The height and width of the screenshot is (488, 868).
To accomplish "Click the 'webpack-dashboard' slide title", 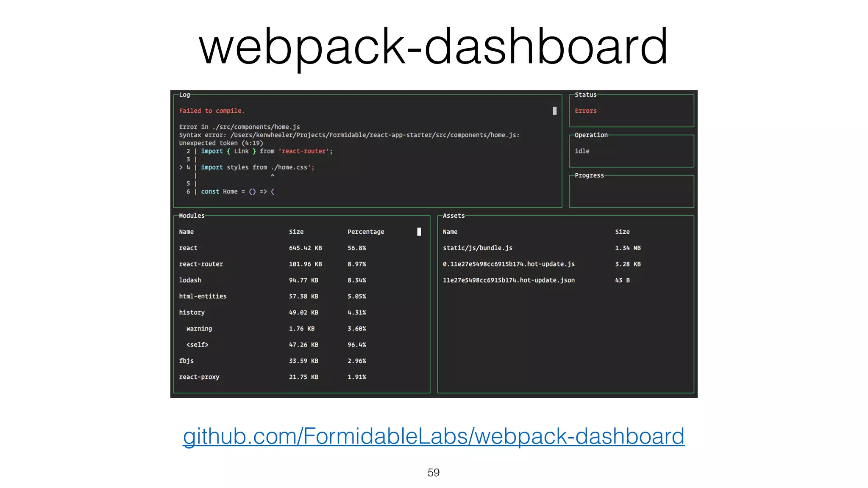I will [434, 47].
